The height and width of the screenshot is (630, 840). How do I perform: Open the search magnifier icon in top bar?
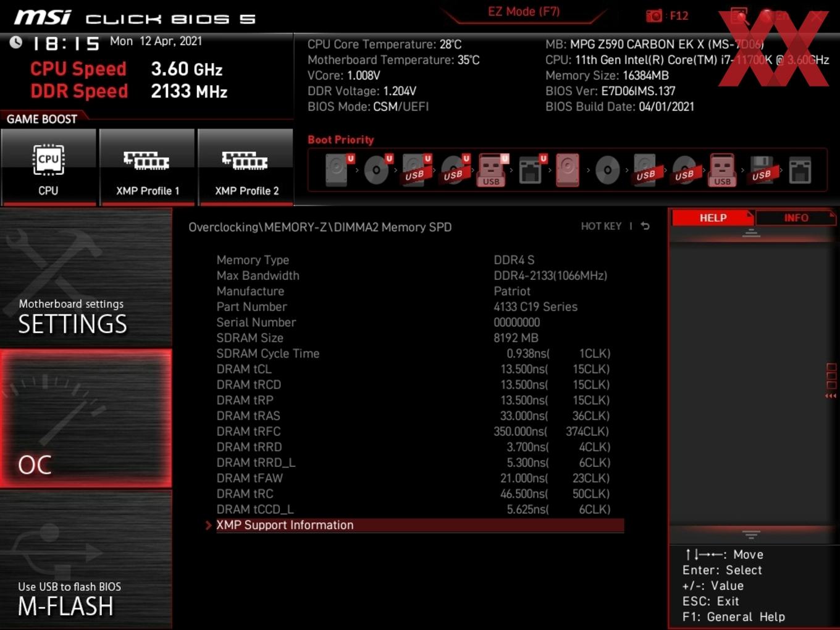pos(739,16)
